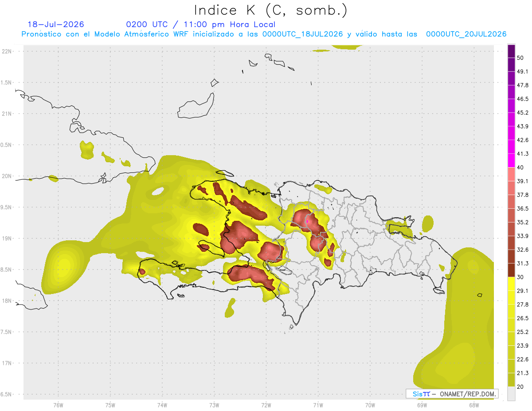532x411 pixels.
Task: Click the colorbar value "39.1"
Action: click(x=522, y=181)
